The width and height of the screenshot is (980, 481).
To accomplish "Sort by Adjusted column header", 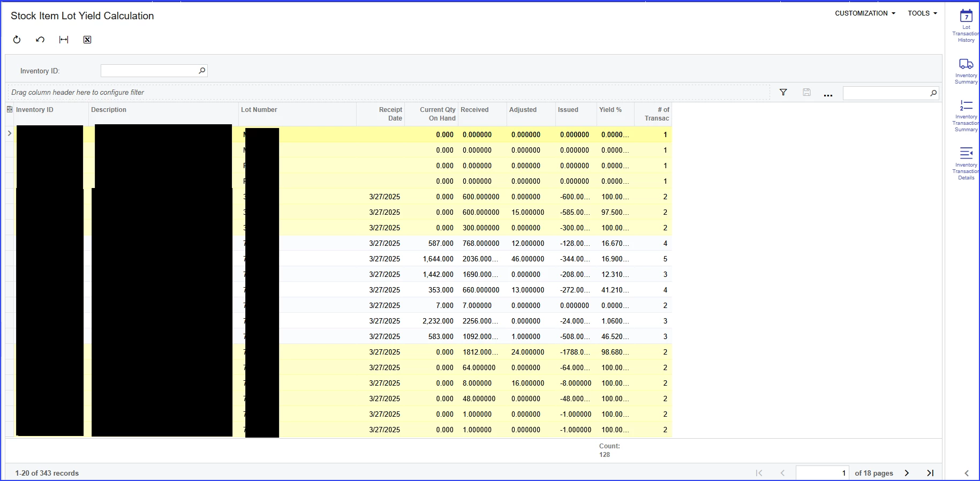I will point(531,114).
